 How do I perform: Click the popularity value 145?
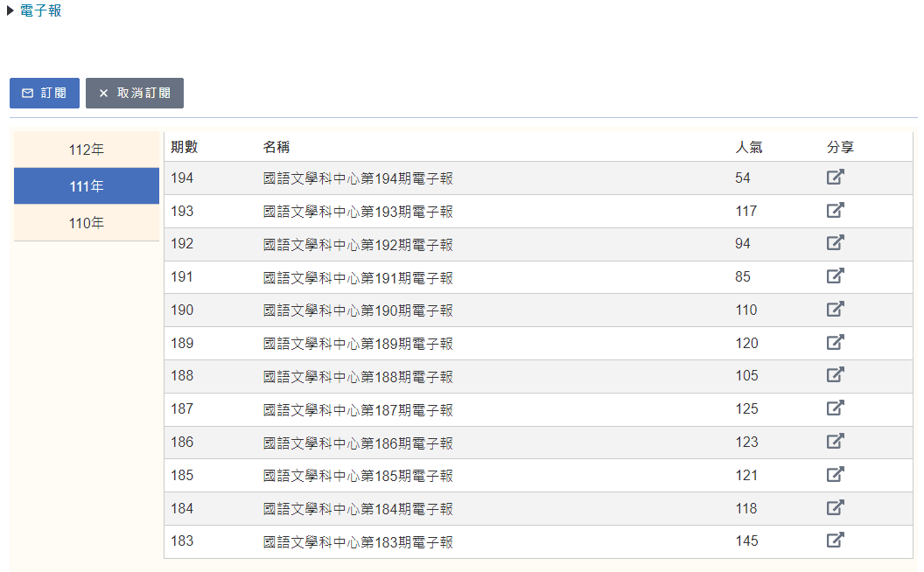tap(746, 541)
